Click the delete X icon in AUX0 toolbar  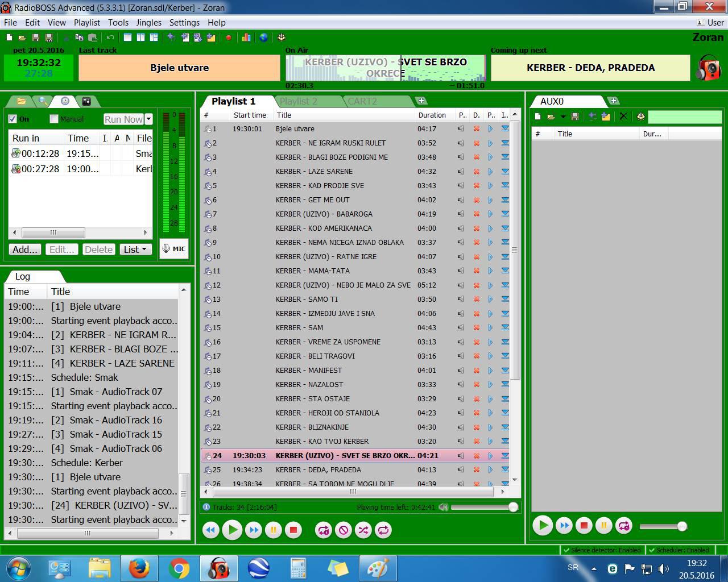(x=623, y=116)
